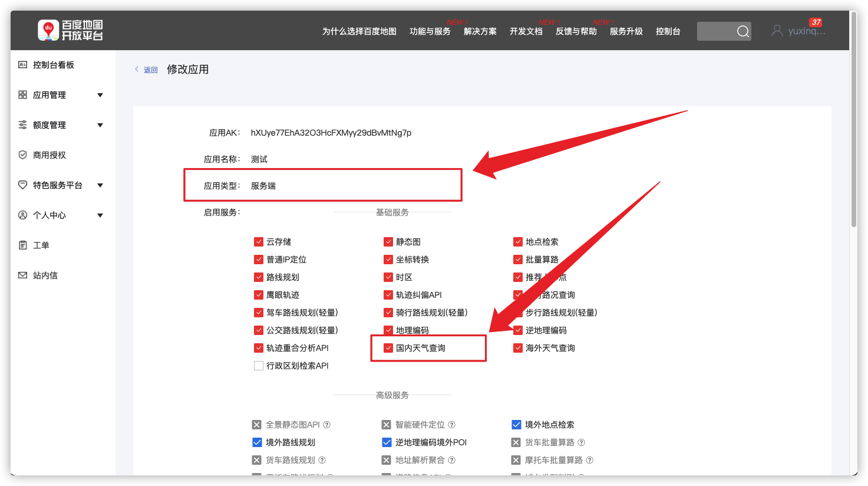Open 解决方案 menu
Screen dimensions: 868x486
[480, 31]
